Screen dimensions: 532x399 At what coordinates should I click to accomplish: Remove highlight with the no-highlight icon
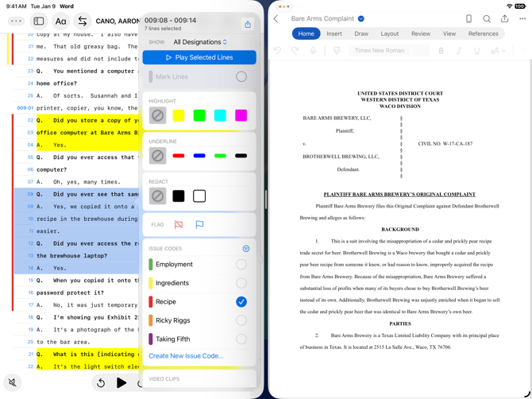(157, 115)
